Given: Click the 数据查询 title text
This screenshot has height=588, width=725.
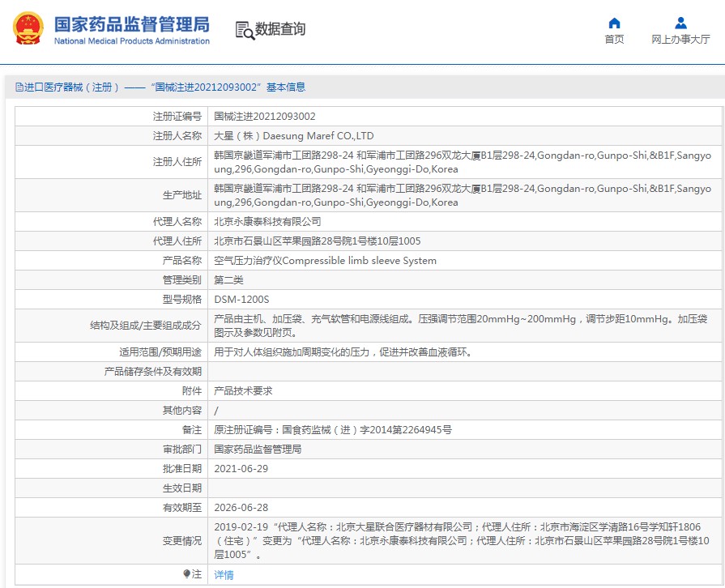Looking at the screenshot, I should 280,28.
